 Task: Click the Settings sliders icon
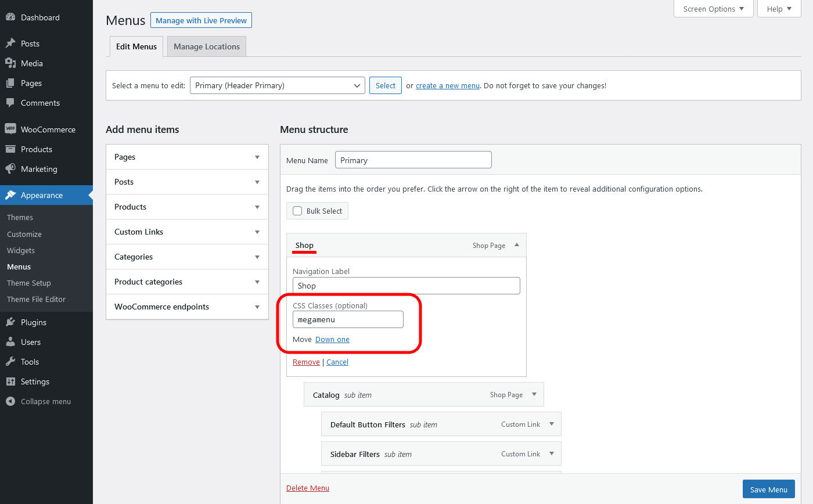(10, 381)
